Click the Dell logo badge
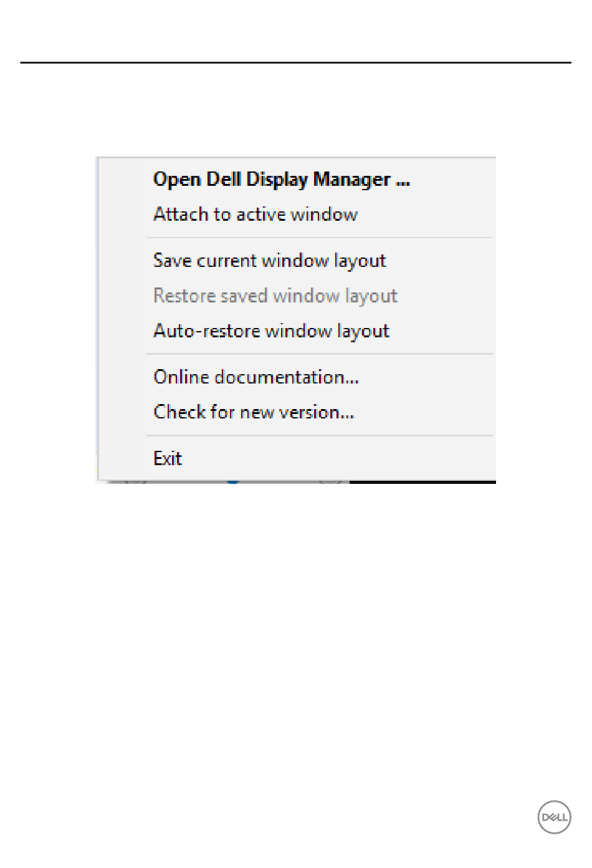 pos(554,817)
